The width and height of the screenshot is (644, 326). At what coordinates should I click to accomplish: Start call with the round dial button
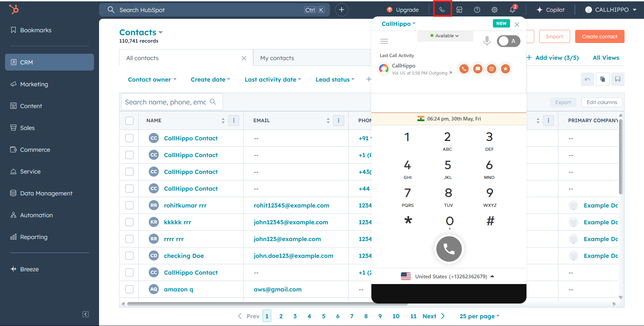click(449, 249)
